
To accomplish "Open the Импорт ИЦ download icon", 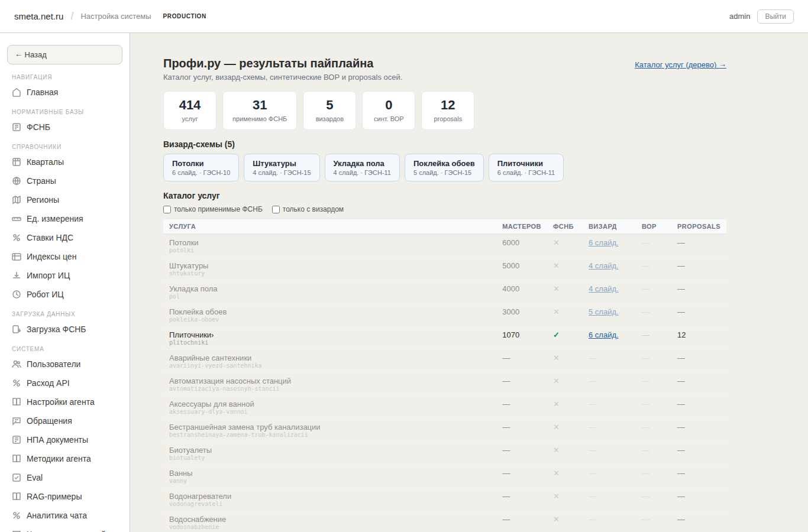I will (x=17, y=275).
